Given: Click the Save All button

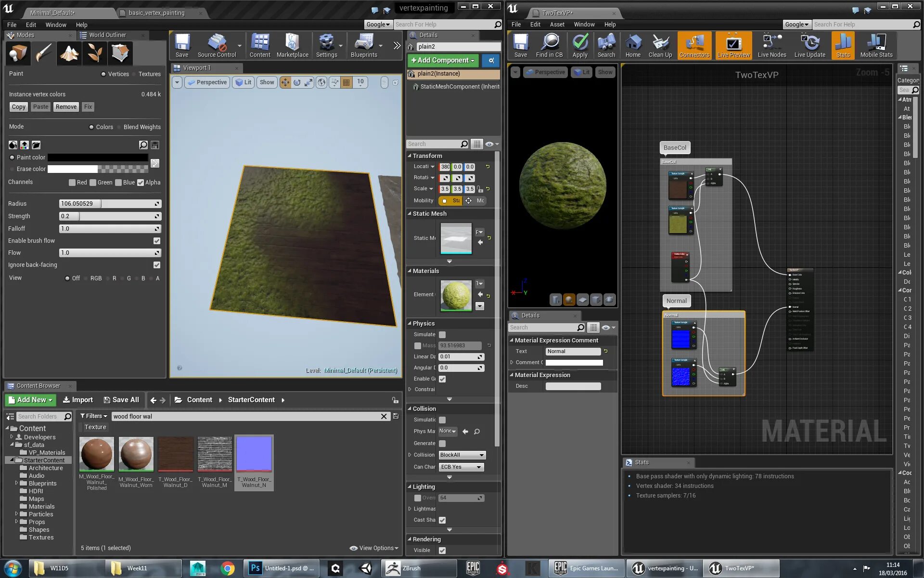Looking at the screenshot, I should (x=121, y=400).
